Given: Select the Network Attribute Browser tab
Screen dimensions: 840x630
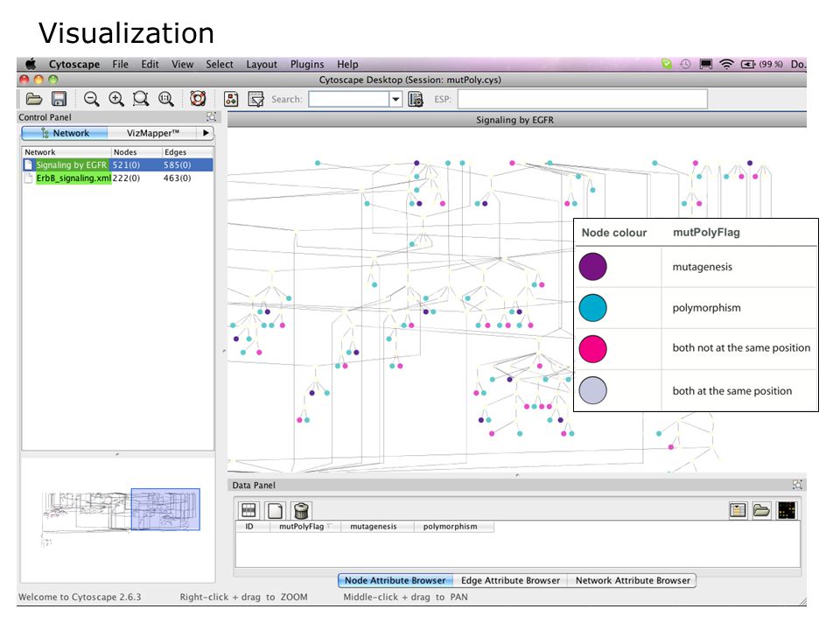Looking at the screenshot, I should pos(632,580).
